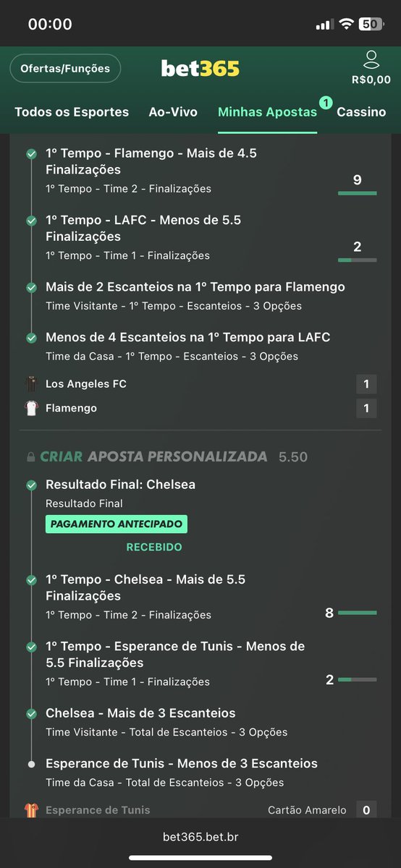Tap the lock icon beside Criar Aposta Personalizada
401x868 pixels.
pos(30,457)
